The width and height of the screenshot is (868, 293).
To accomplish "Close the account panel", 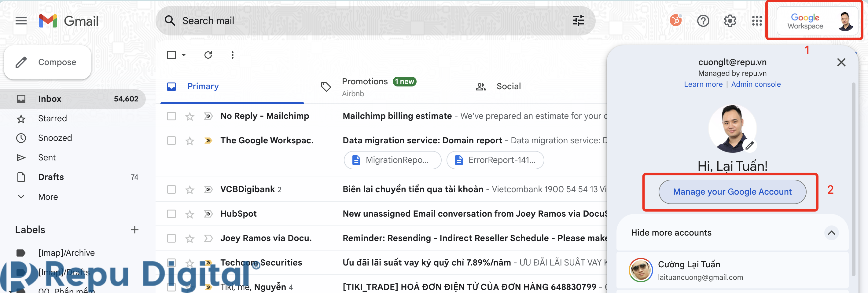I will tap(841, 62).
